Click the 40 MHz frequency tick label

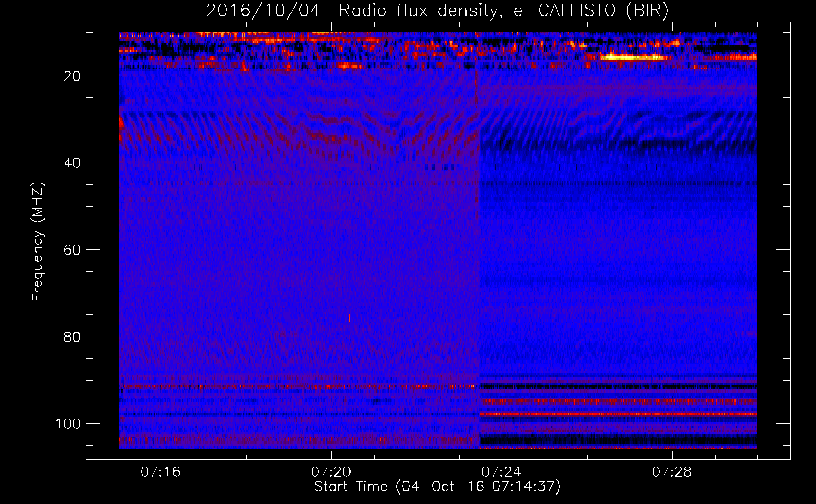[x=73, y=163]
